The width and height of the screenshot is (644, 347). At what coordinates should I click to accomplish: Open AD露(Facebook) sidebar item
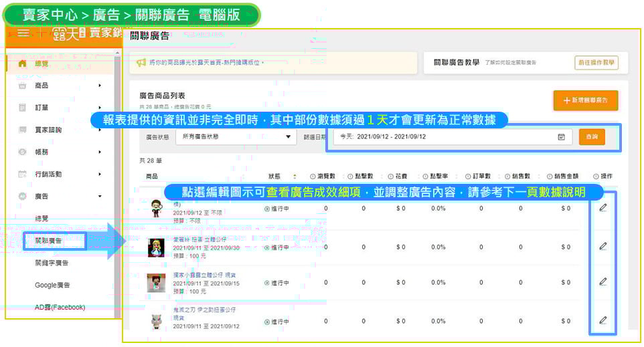60,308
